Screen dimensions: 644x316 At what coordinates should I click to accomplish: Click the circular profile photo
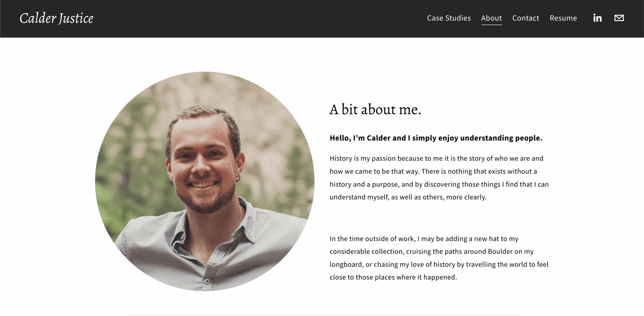tap(205, 181)
